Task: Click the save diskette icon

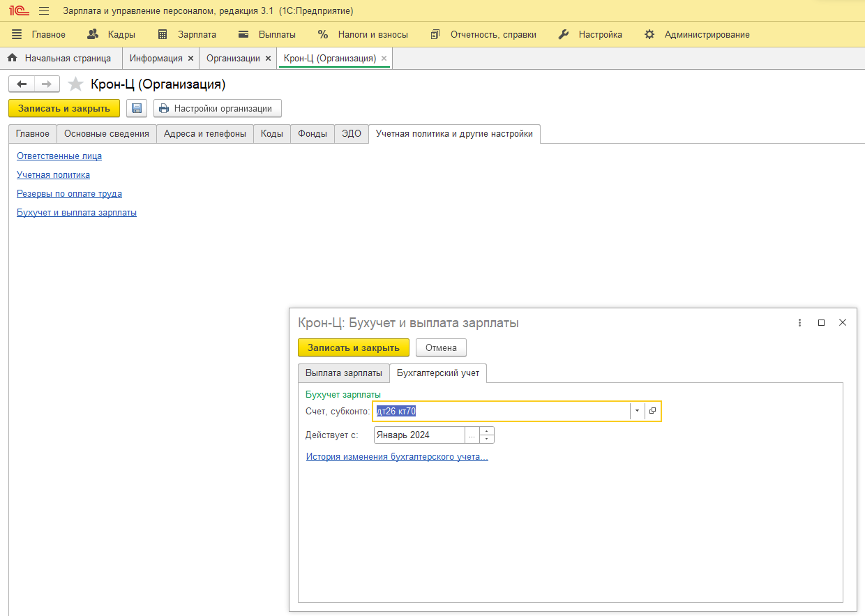Action: [137, 108]
